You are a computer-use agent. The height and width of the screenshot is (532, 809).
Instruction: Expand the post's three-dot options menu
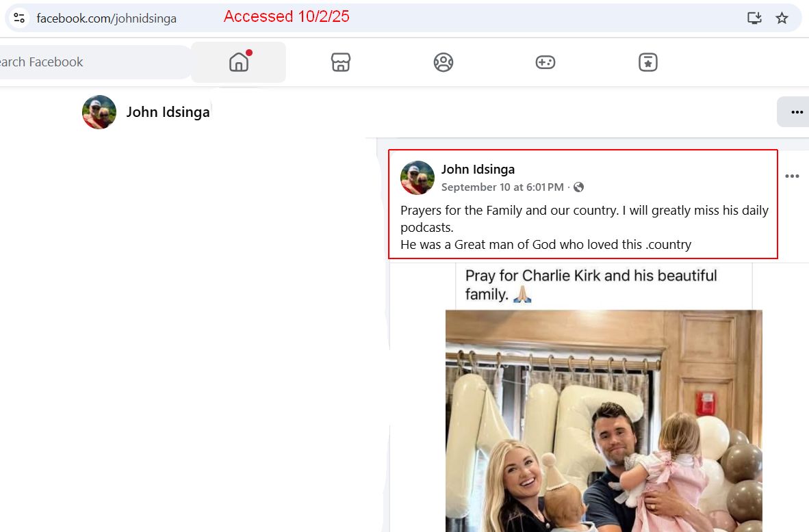(x=792, y=176)
